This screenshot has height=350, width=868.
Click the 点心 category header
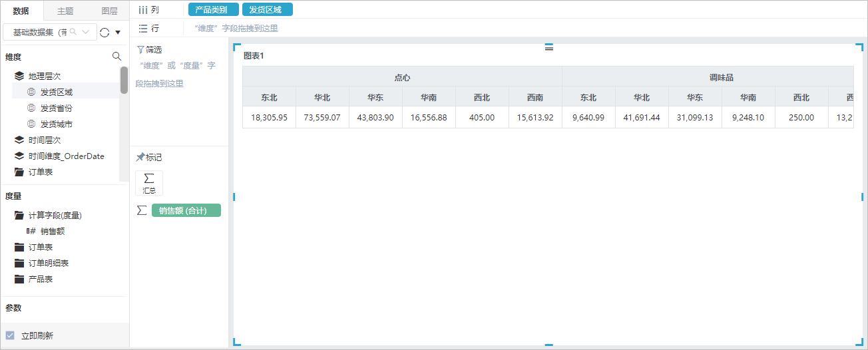coord(402,77)
